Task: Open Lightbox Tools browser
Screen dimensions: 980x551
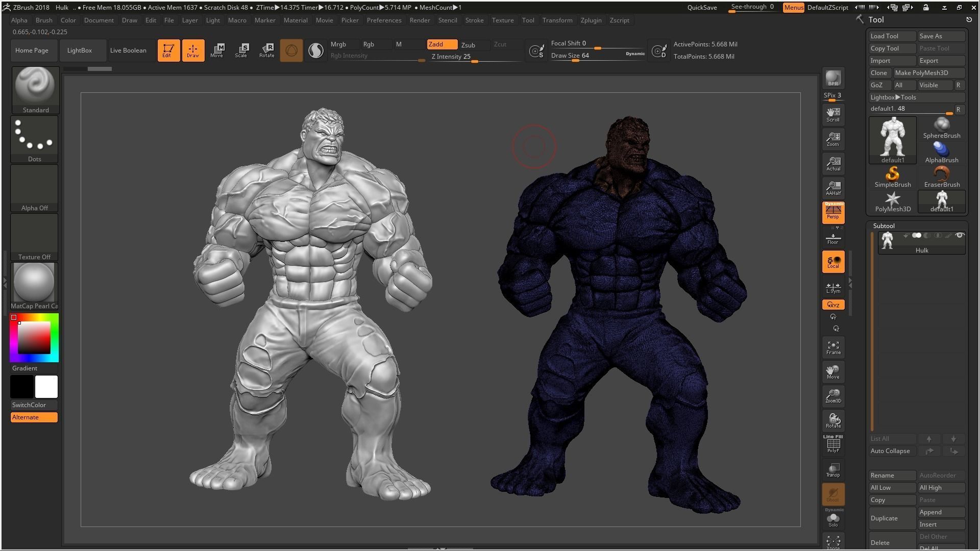Action: coord(917,97)
